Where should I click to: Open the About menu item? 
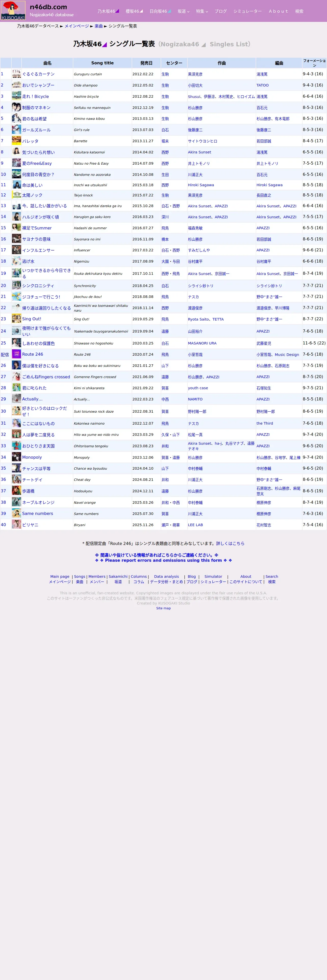tap(278, 11)
